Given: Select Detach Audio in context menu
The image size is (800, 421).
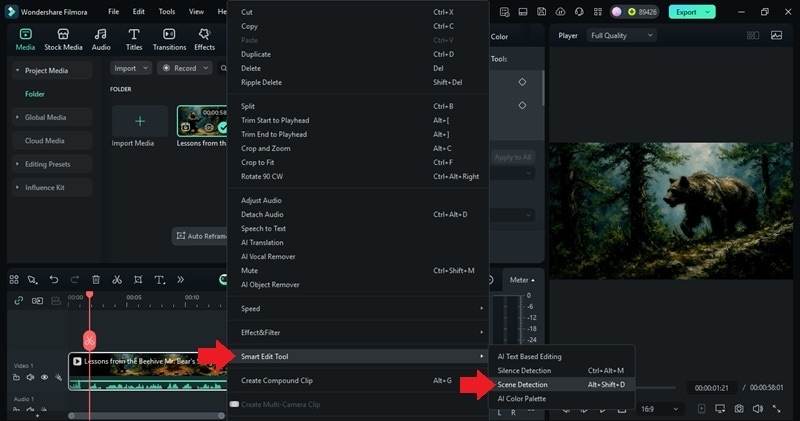Looking at the screenshot, I should tap(358, 214).
